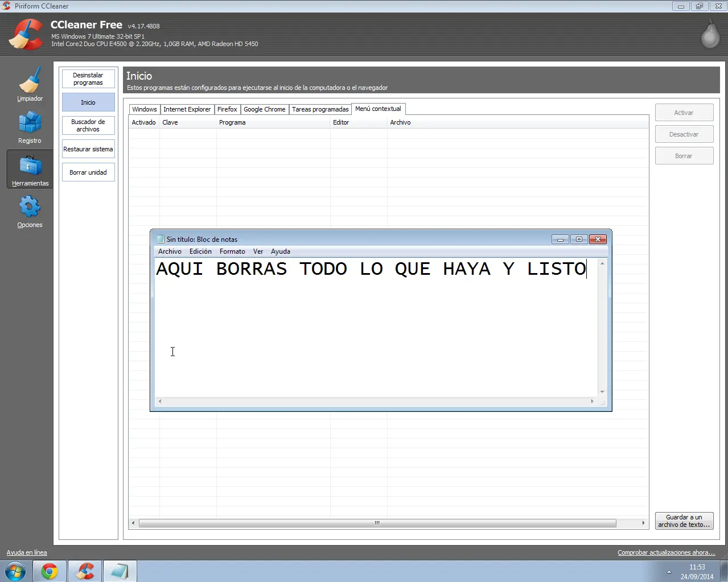Click Comprobar actualizaciones ahora link

(666, 552)
